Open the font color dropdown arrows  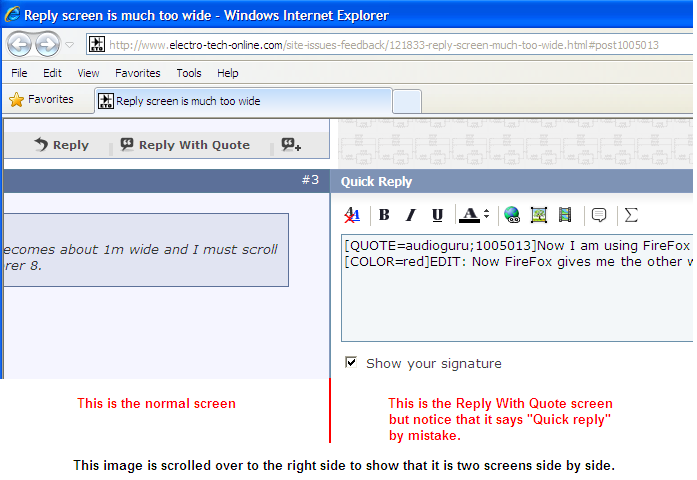pyautogui.click(x=487, y=214)
